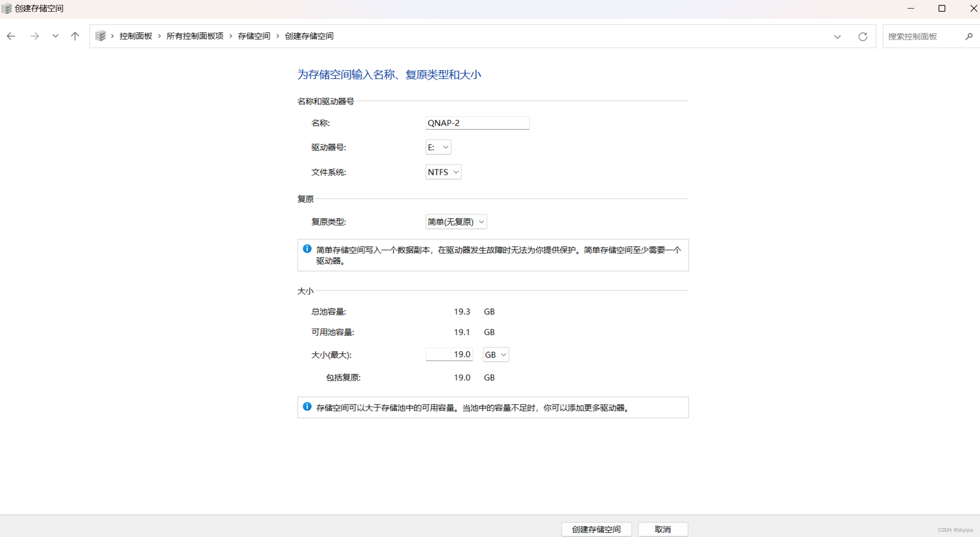Expand the address bar history dropdown
980x537 pixels.
point(837,36)
